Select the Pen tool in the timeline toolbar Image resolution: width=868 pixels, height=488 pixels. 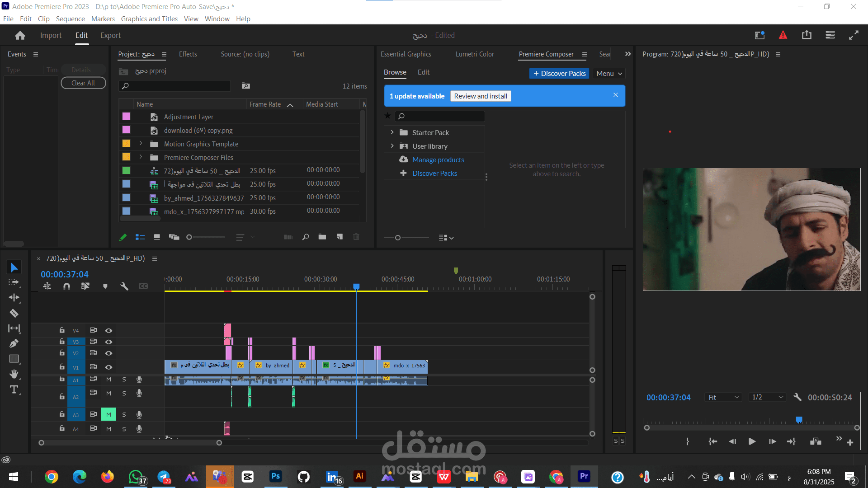coord(14,343)
